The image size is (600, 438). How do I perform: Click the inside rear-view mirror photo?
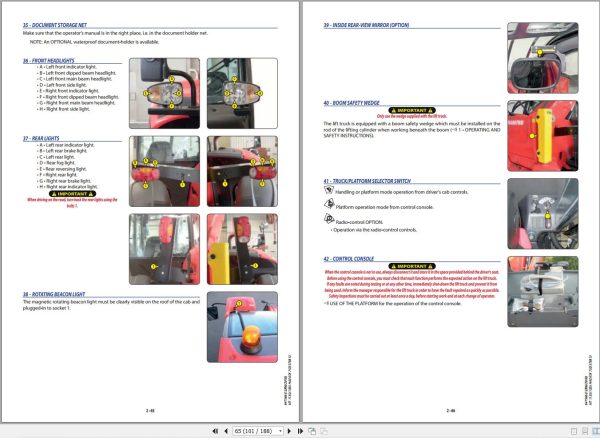click(x=543, y=58)
